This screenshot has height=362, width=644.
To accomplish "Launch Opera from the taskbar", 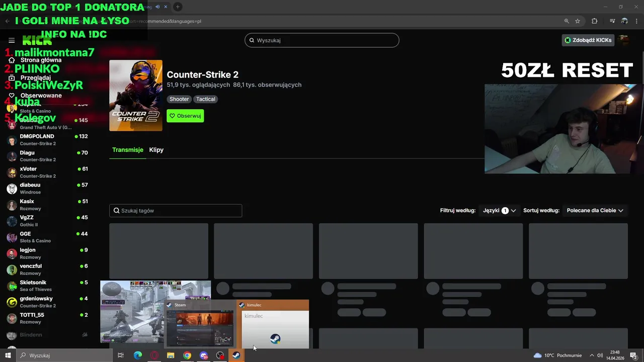I will [x=154, y=355].
